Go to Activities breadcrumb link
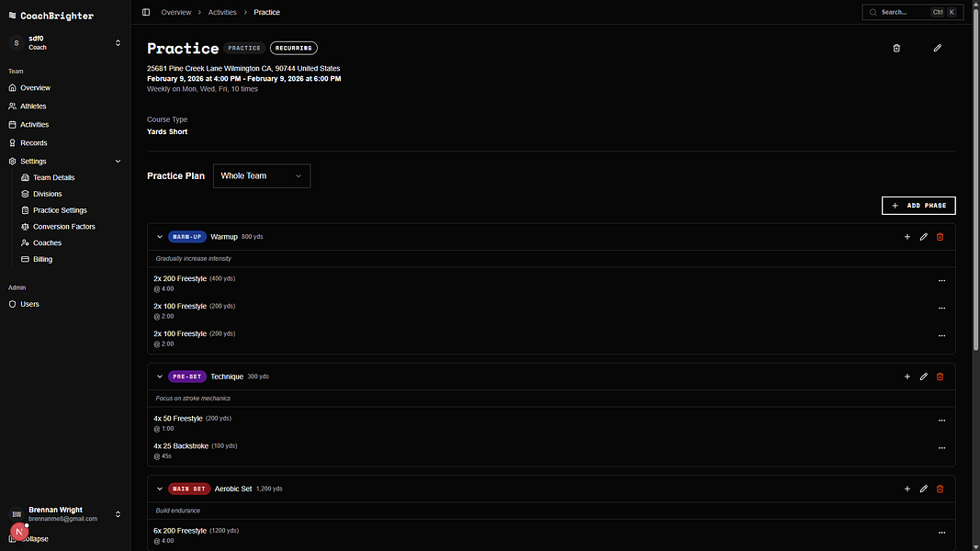Screen dimensions: 980x551 [x=222, y=12]
